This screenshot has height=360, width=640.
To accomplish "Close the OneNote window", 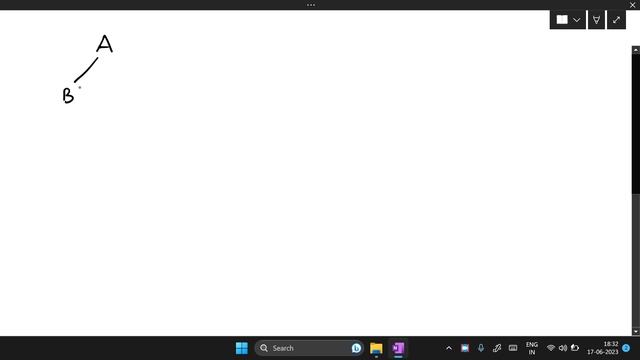I will coord(632,5).
